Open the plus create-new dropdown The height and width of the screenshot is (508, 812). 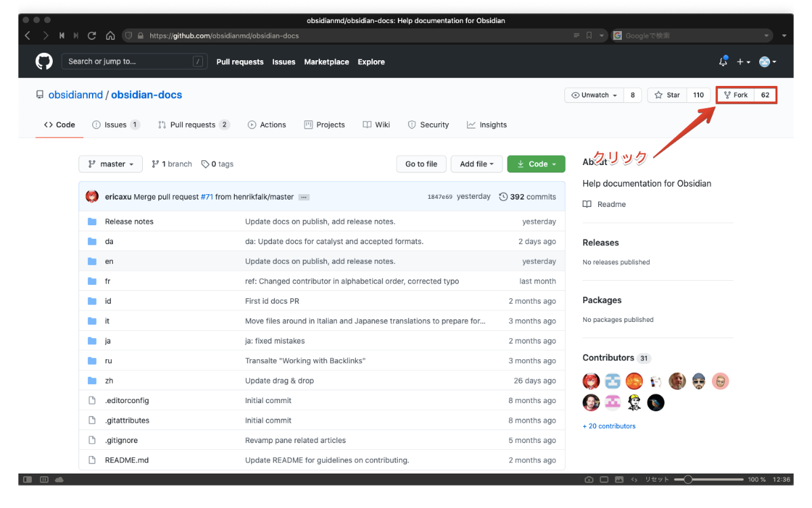click(744, 62)
